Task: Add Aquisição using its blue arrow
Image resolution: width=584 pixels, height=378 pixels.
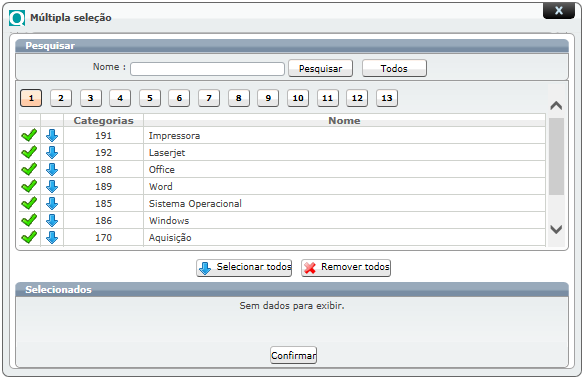Action: click(52, 237)
